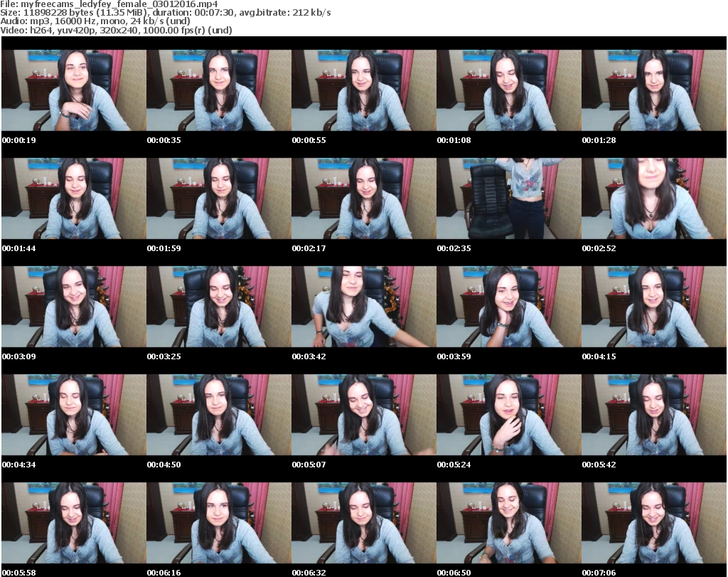
Task: Click the timestamp text 00:03:42
Action: [x=309, y=356]
